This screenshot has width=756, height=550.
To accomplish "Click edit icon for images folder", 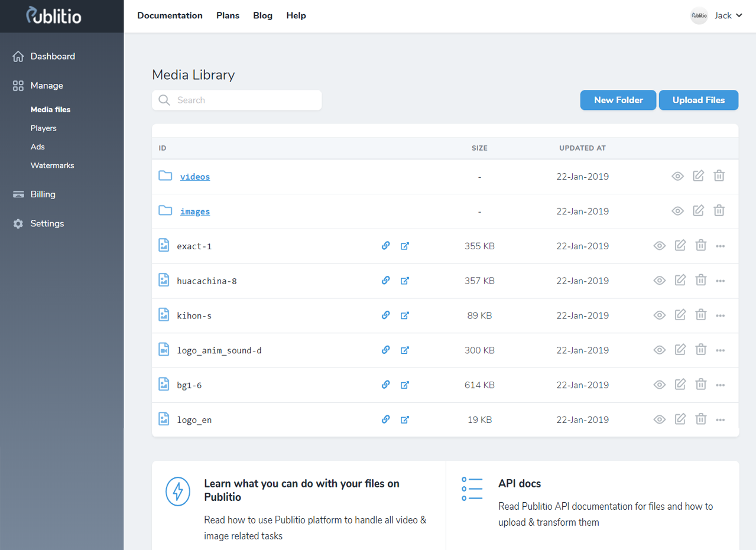I will click(x=698, y=211).
